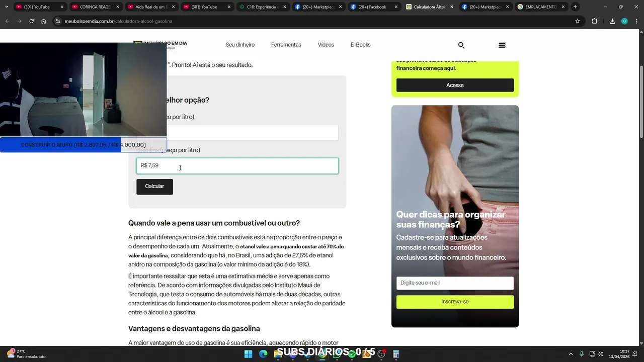Click heading 'Vantagens e desvantagens da gasolina'

[194, 329]
